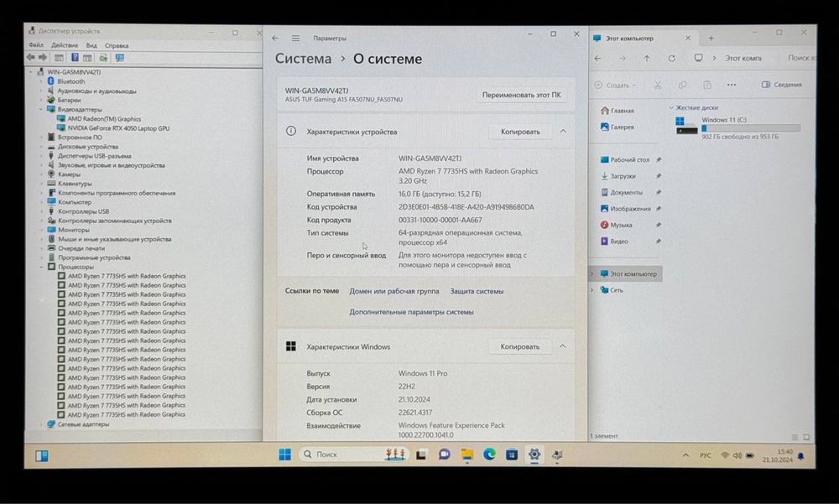Go to Система in the Settings breadcrumb
Image resolution: width=839 pixels, height=504 pixels.
[304, 59]
